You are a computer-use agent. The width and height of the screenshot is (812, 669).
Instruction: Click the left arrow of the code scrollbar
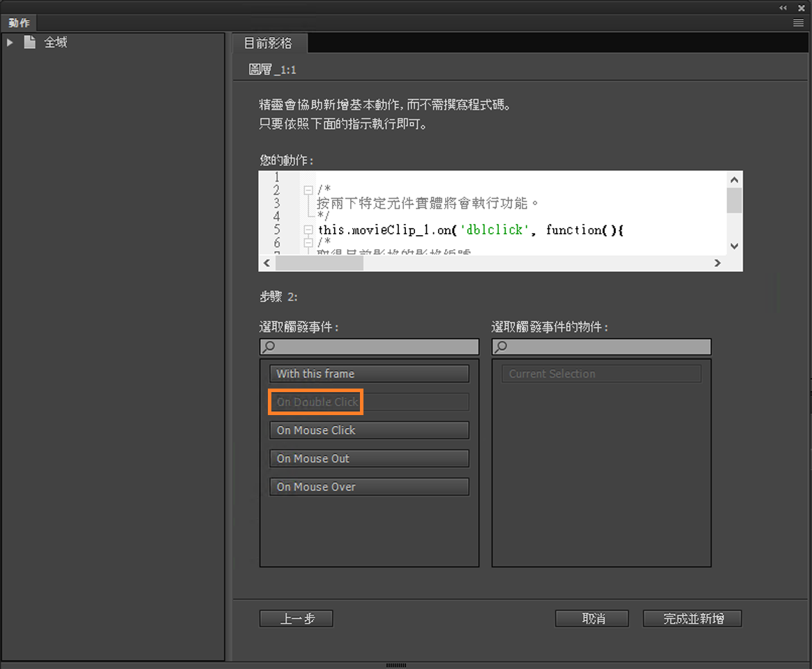[266, 263]
